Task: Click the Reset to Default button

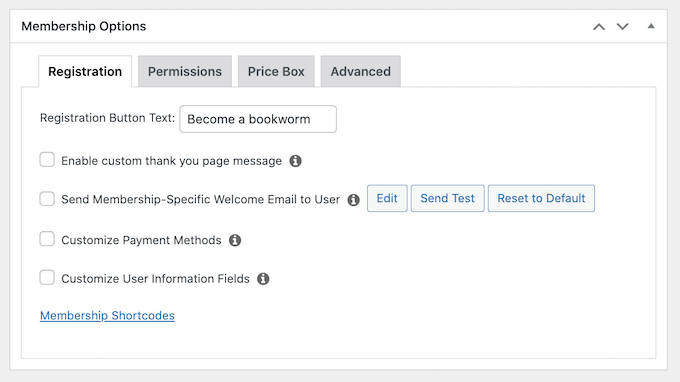Action: (541, 198)
